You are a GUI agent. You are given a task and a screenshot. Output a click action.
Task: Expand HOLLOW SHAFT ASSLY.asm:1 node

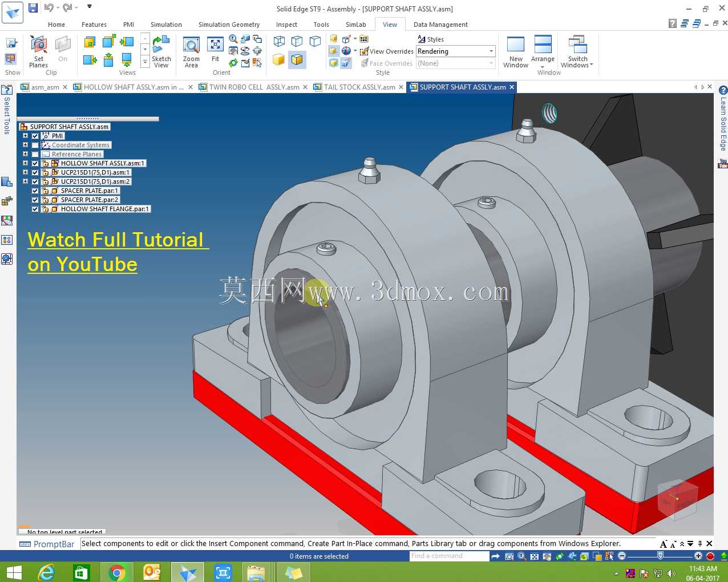[x=25, y=163]
